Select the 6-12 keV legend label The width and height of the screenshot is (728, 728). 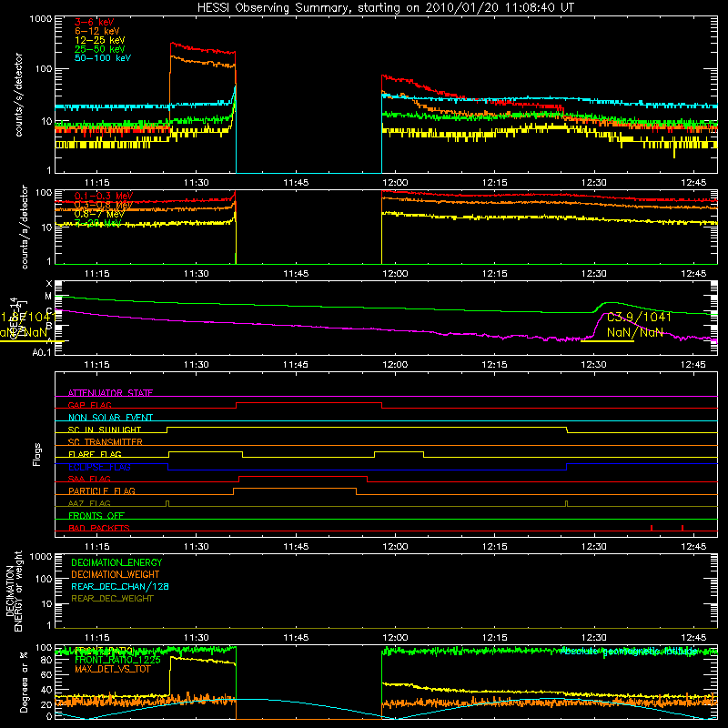click(97, 31)
